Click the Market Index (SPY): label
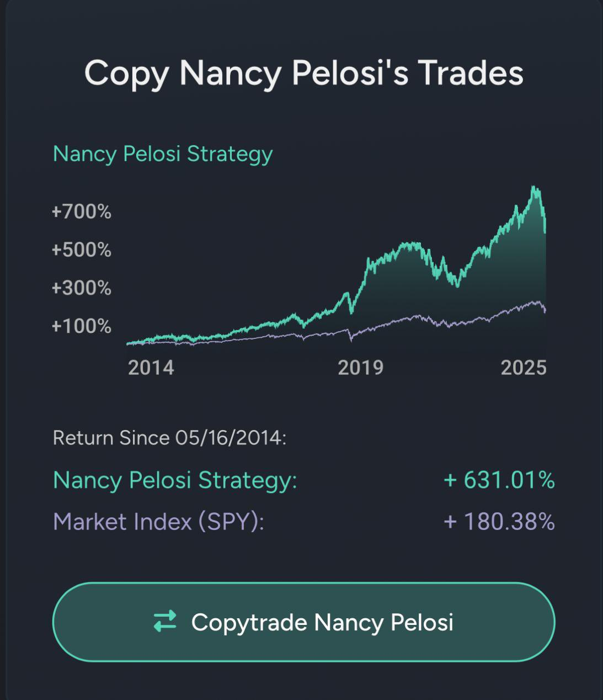Viewport: 603px width, 700px height. pos(159,522)
